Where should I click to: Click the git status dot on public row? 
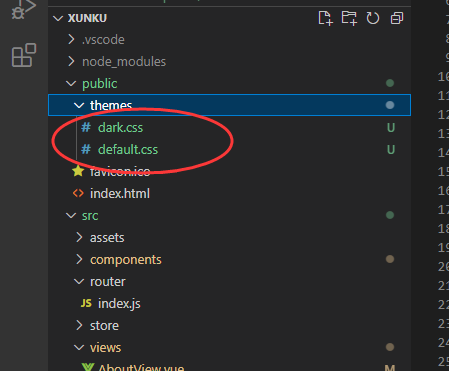[390, 83]
